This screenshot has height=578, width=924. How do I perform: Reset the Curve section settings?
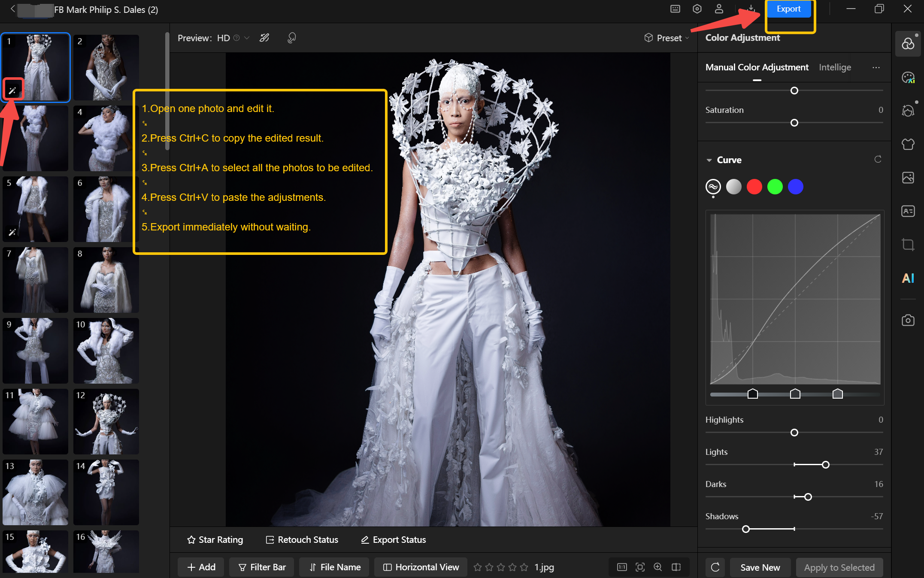[x=878, y=159]
